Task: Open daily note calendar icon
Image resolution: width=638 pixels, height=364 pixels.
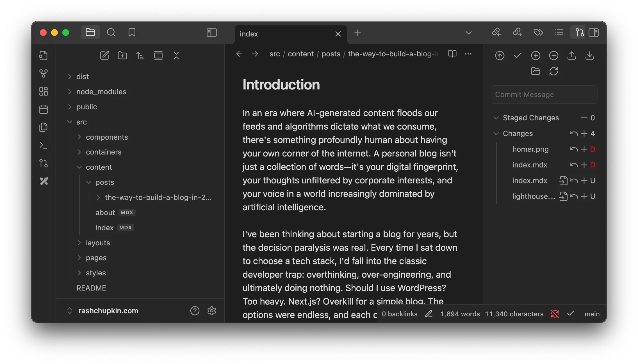Action: click(x=43, y=109)
